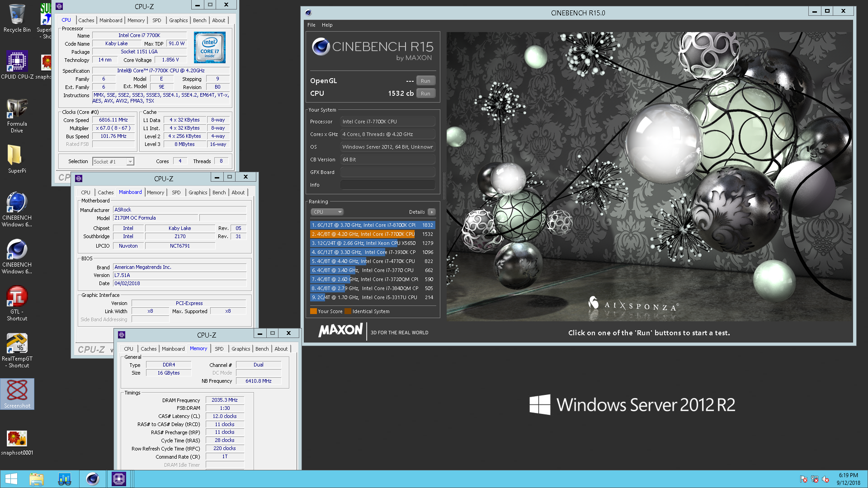
Task: Run the CPU benchmark
Action: (425, 94)
